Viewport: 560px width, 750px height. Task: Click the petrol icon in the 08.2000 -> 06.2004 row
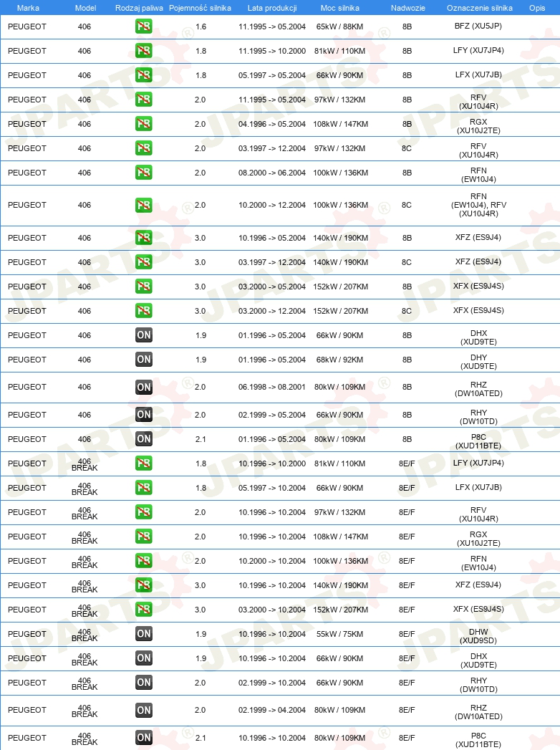pyautogui.click(x=143, y=173)
